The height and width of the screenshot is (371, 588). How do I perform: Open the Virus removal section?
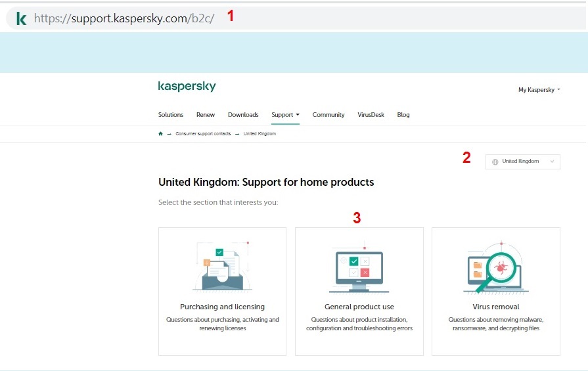496,292
